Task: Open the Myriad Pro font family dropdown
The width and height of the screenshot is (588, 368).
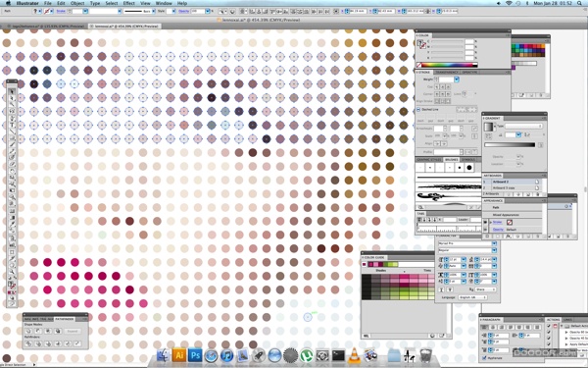Action: coord(494,243)
